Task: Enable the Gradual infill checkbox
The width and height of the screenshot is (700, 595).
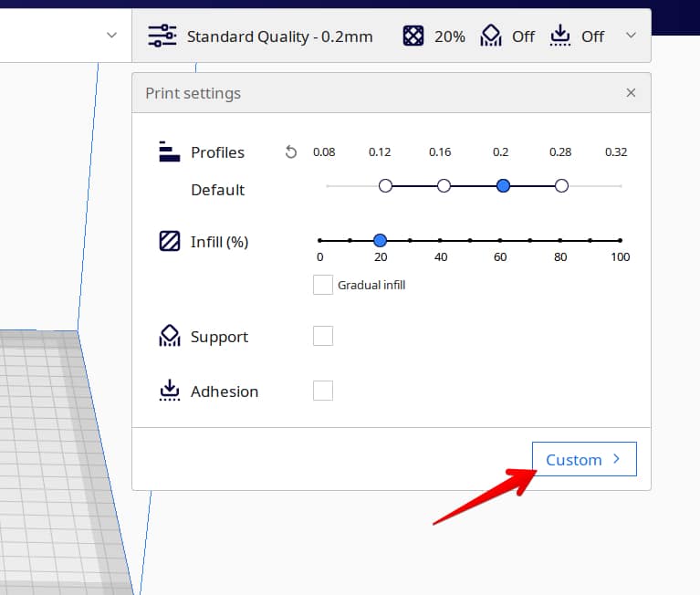Action: tap(323, 285)
